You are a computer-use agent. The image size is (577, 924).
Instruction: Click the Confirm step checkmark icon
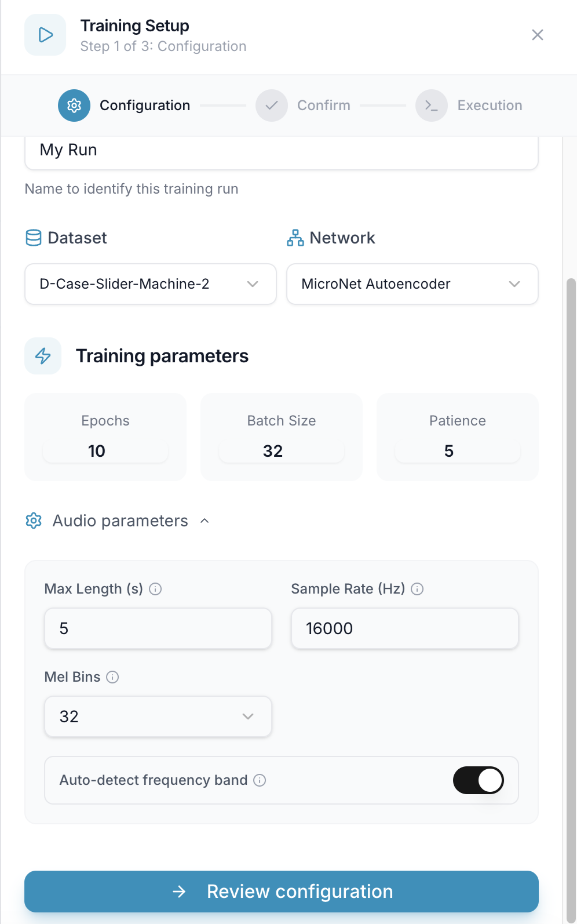click(272, 106)
